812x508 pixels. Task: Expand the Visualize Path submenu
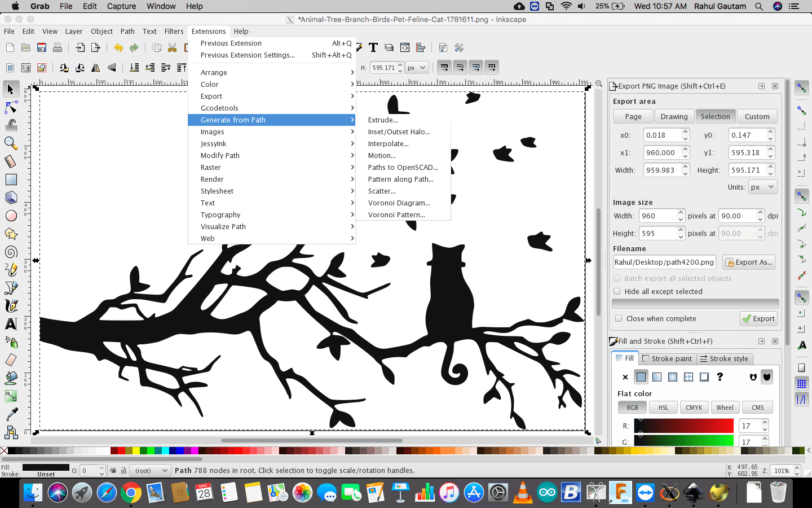[x=272, y=226]
